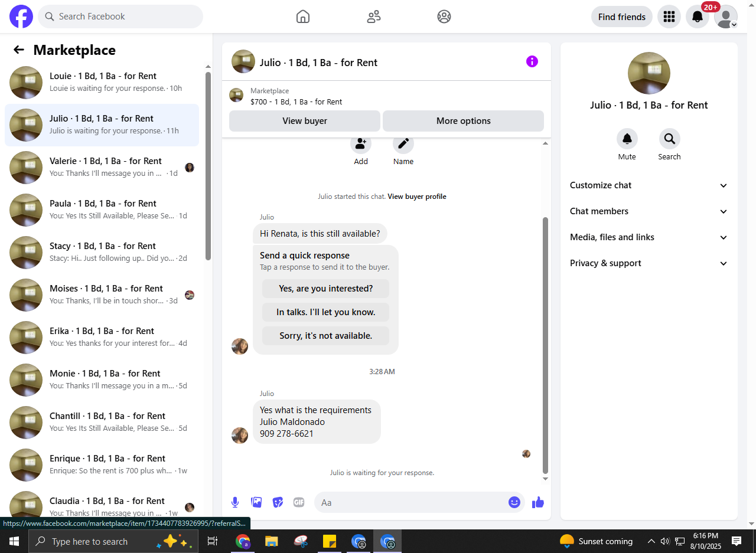
Task: Open the emoji picker smiley icon
Action: [514, 502]
